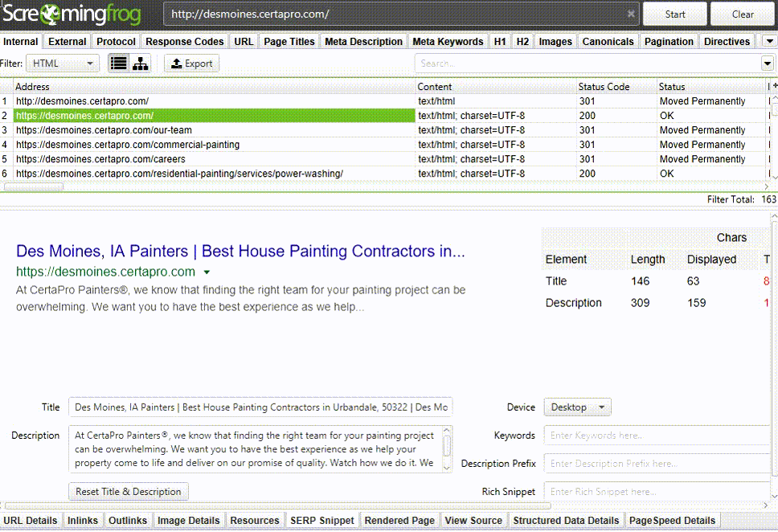View the Meta Keywords tab

(448, 42)
